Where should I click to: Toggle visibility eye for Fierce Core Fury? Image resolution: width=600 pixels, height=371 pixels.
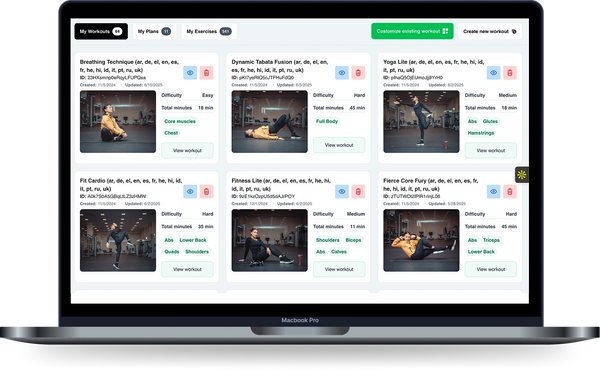(x=494, y=192)
